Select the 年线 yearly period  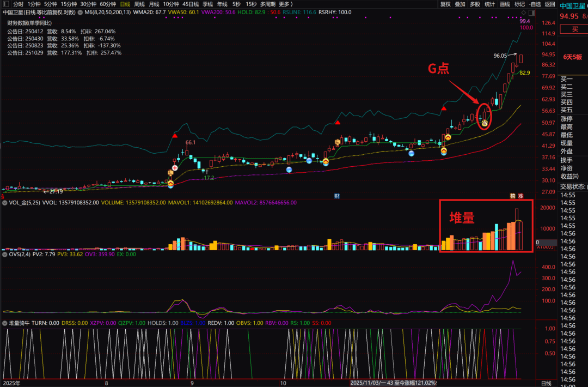coord(222,4)
